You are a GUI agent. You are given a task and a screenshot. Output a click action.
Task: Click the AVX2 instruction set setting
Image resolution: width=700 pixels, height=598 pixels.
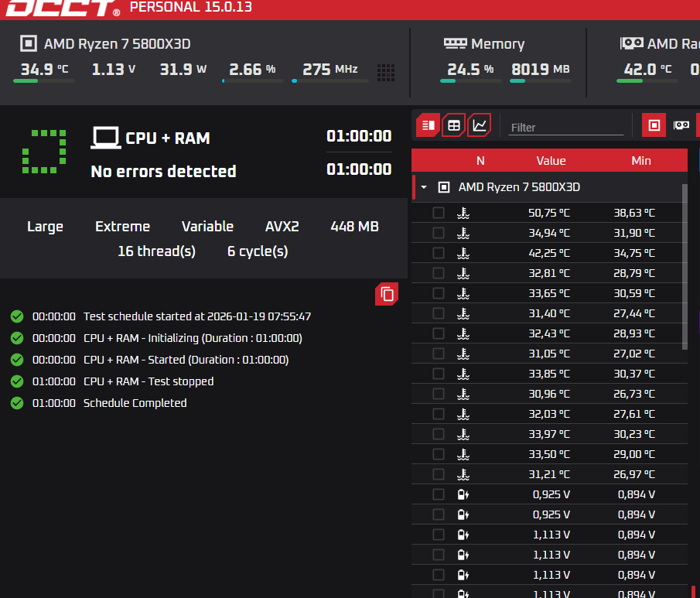[282, 227]
